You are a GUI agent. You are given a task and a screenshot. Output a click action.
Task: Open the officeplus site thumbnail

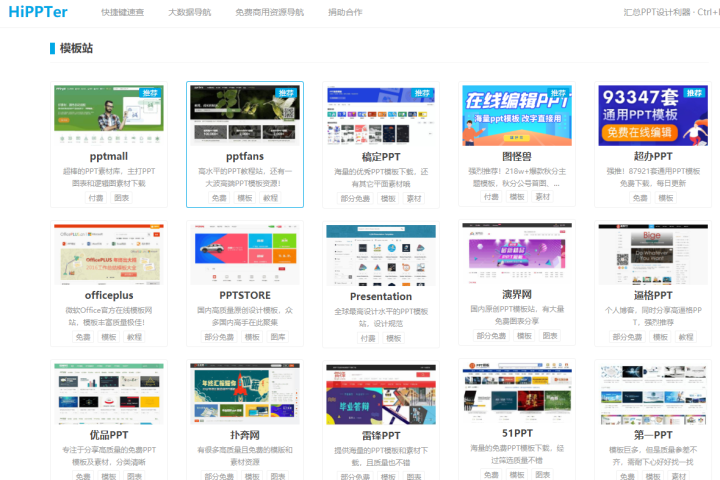point(109,254)
